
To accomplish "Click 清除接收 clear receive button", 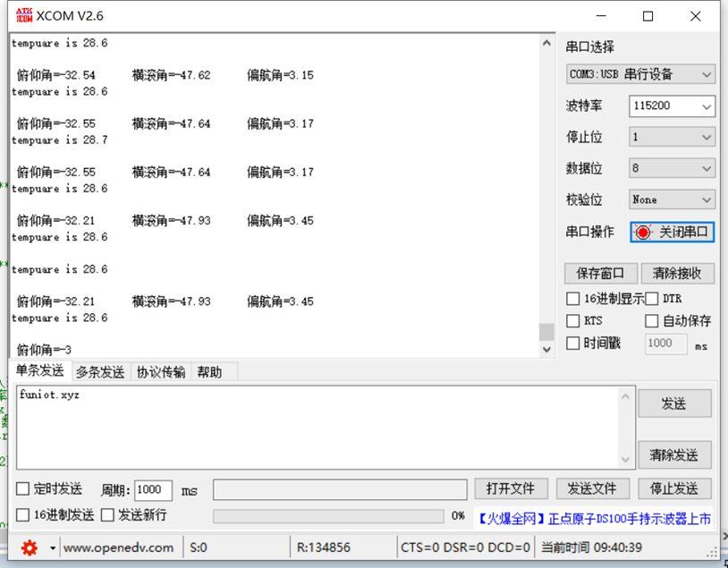I will point(677,274).
